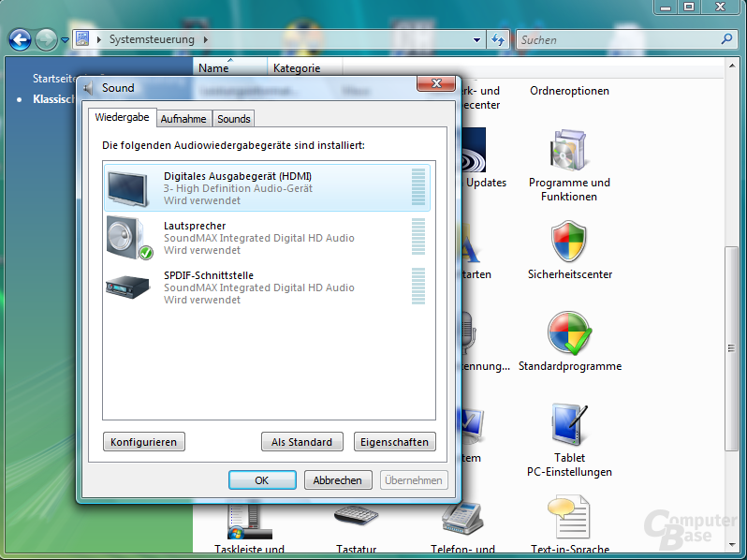Click the SPDIF-Schnittstelle volume level meter
Screen dimensions: 747x560
(418, 287)
